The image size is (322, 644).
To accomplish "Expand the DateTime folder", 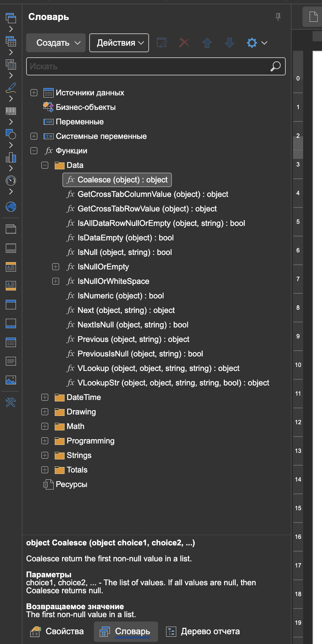I will pos(45,397).
